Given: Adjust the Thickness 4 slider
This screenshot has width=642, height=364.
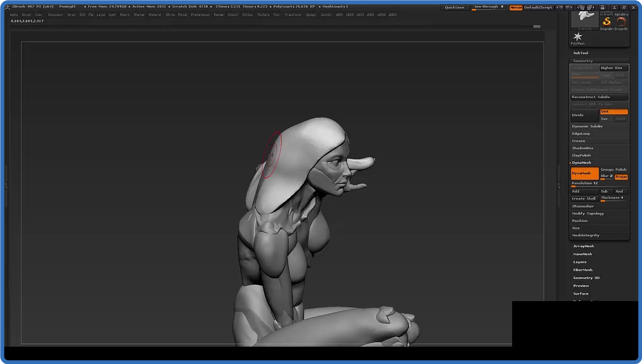Looking at the screenshot, I should 614,199.
